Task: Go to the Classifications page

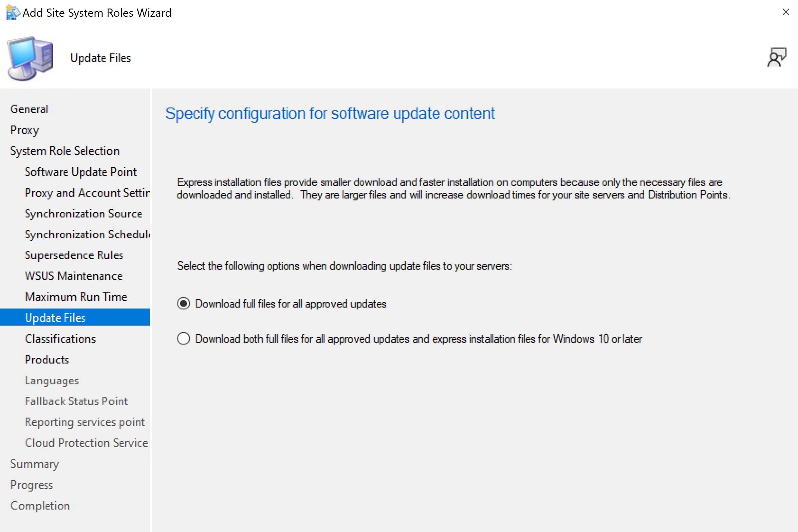Action: [x=60, y=339]
